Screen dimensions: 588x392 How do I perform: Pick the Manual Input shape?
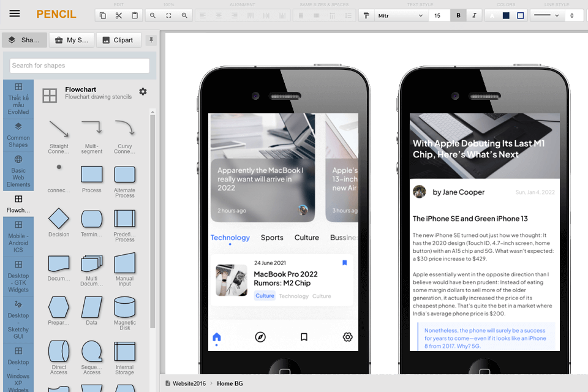[x=125, y=269]
